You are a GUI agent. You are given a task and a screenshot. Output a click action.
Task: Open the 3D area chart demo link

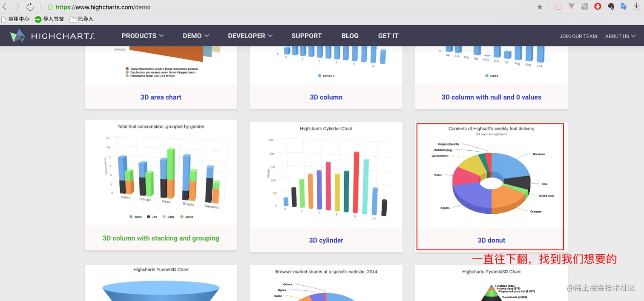(x=161, y=97)
